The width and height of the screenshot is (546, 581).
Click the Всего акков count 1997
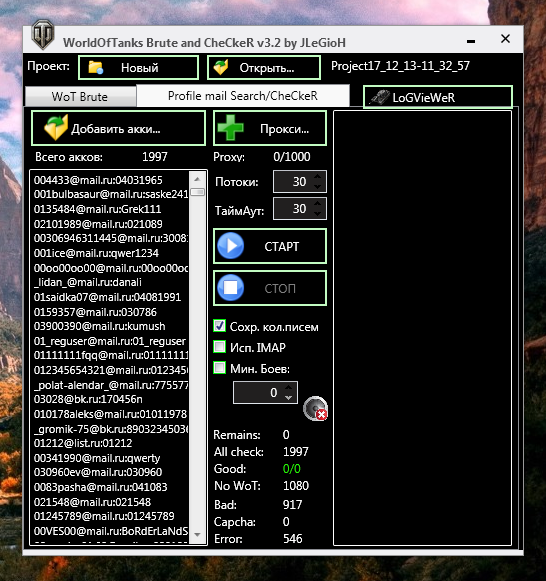click(x=154, y=157)
